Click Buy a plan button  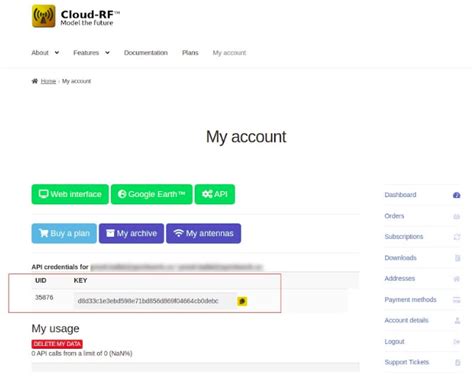[64, 233]
